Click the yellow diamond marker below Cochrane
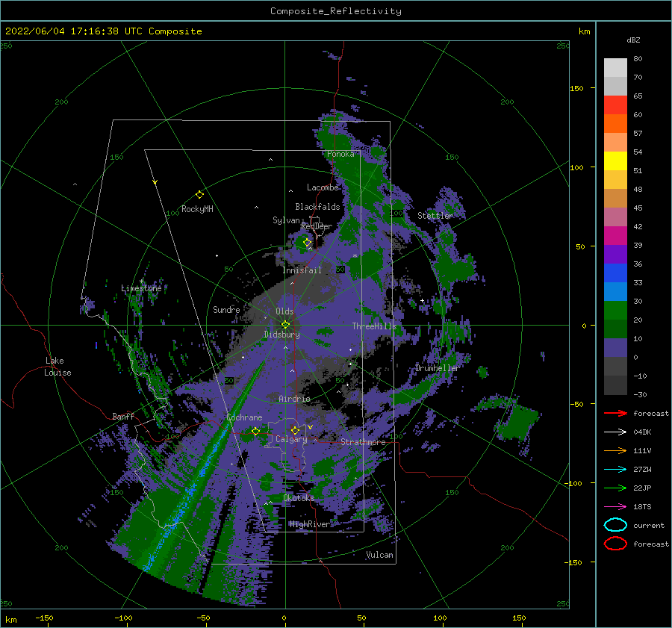Image resolution: width=672 pixels, height=628 pixels. (255, 431)
